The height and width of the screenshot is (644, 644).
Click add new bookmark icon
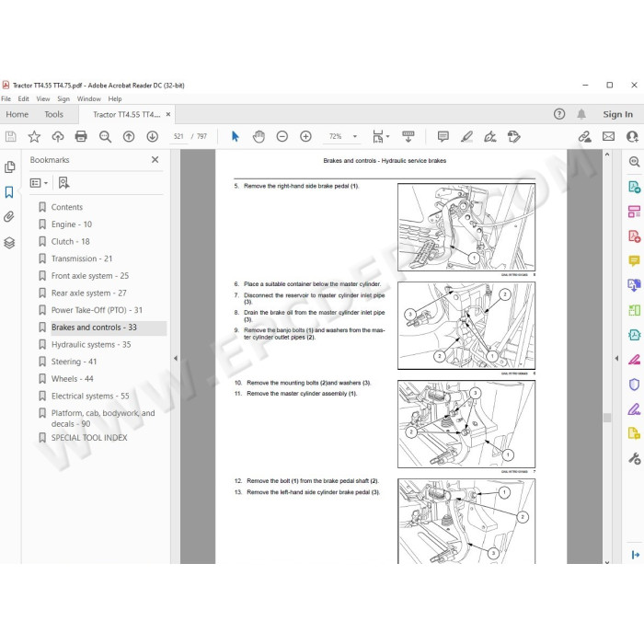63,183
